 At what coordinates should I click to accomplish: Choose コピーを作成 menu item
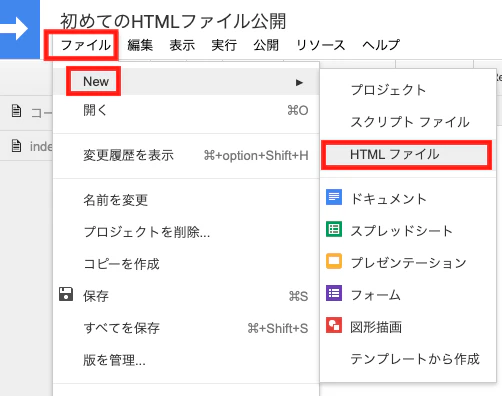pyautogui.click(x=186, y=264)
